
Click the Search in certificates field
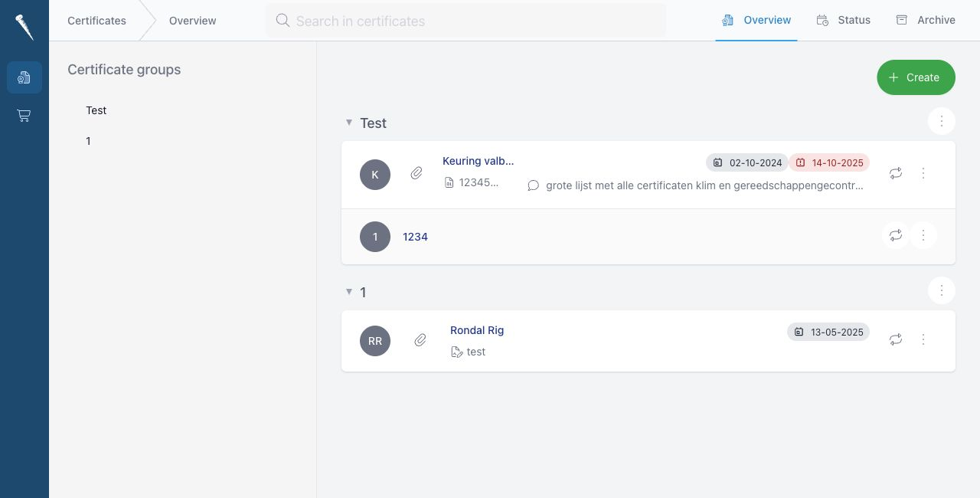click(x=465, y=21)
